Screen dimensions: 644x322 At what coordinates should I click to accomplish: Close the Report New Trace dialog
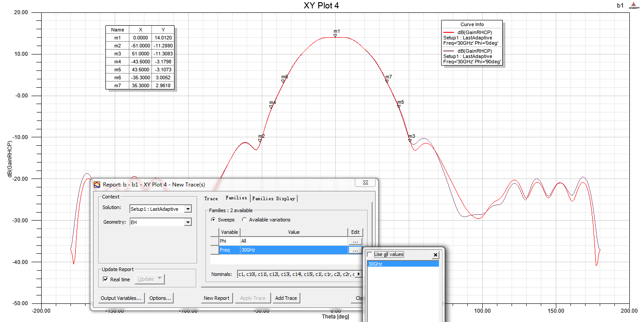pyautogui.click(x=366, y=182)
